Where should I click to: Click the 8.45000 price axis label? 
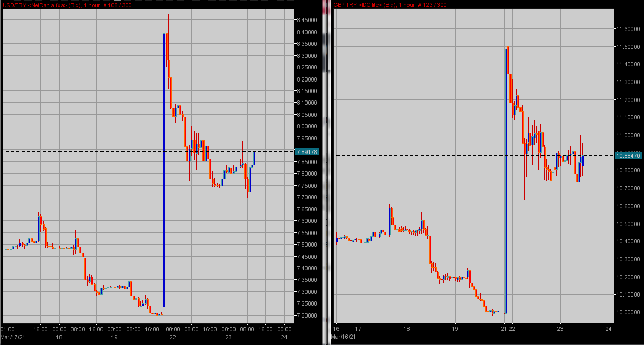point(306,20)
